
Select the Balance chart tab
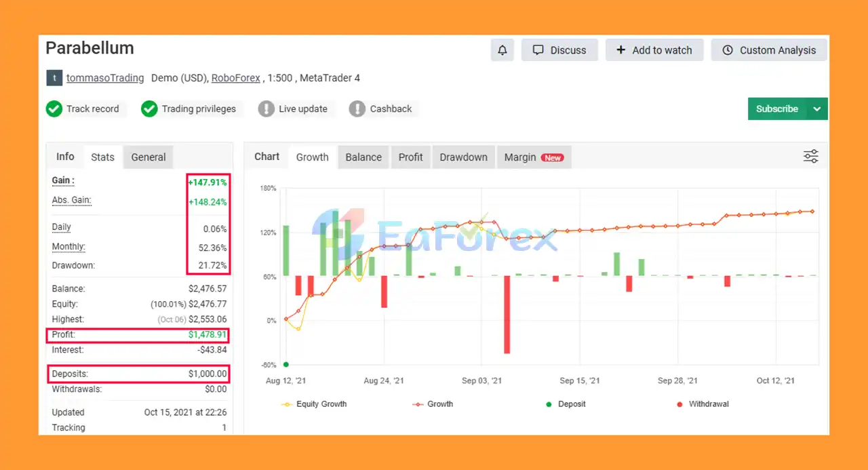point(363,157)
